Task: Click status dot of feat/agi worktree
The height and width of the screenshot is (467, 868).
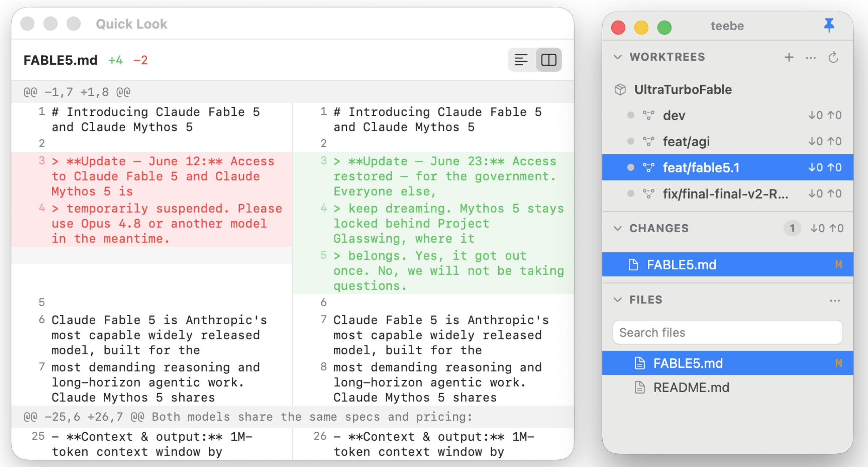Action: [631, 142]
